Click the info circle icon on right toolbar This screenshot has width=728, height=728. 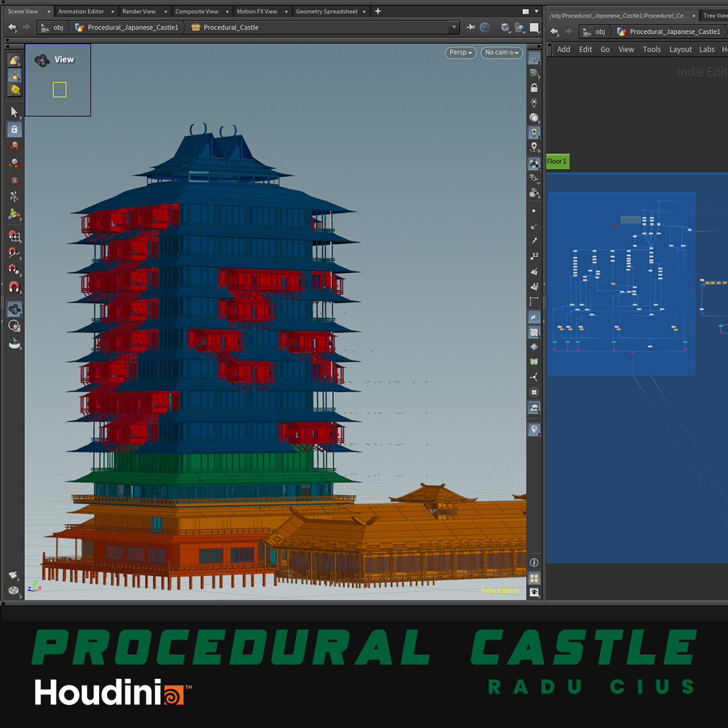(x=535, y=562)
